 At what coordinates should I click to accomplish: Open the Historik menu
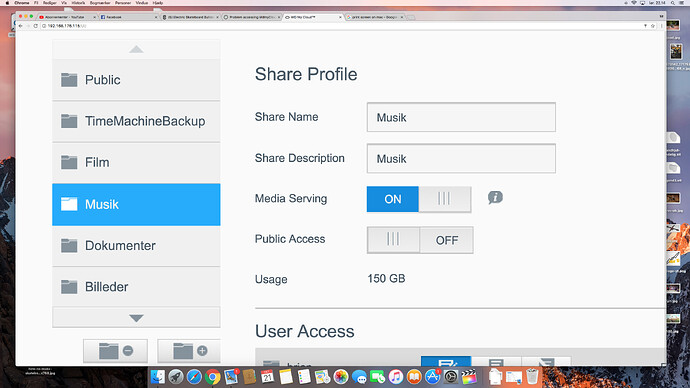(78, 3)
